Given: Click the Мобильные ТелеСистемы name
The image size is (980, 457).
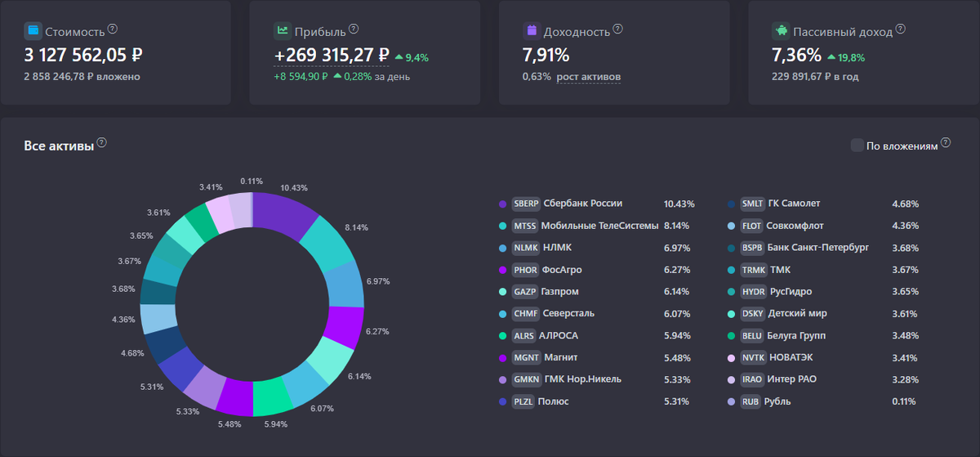Looking at the screenshot, I should point(599,226).
